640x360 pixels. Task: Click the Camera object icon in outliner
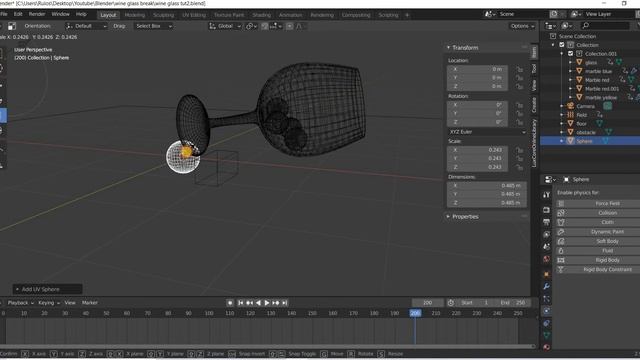pyautogui.click(x=571, y=106)
